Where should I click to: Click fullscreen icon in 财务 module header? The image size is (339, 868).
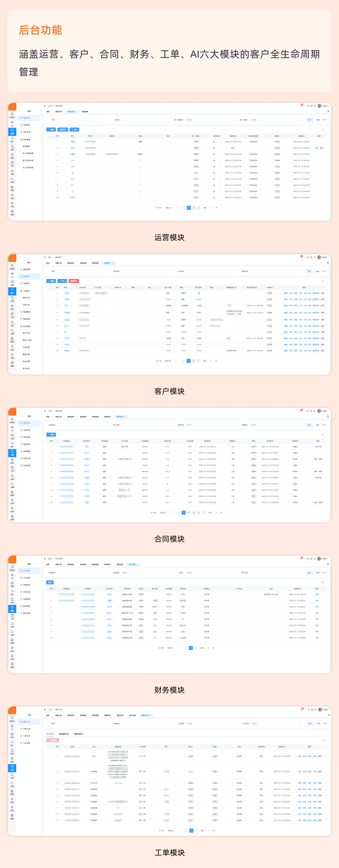(304, 559)
